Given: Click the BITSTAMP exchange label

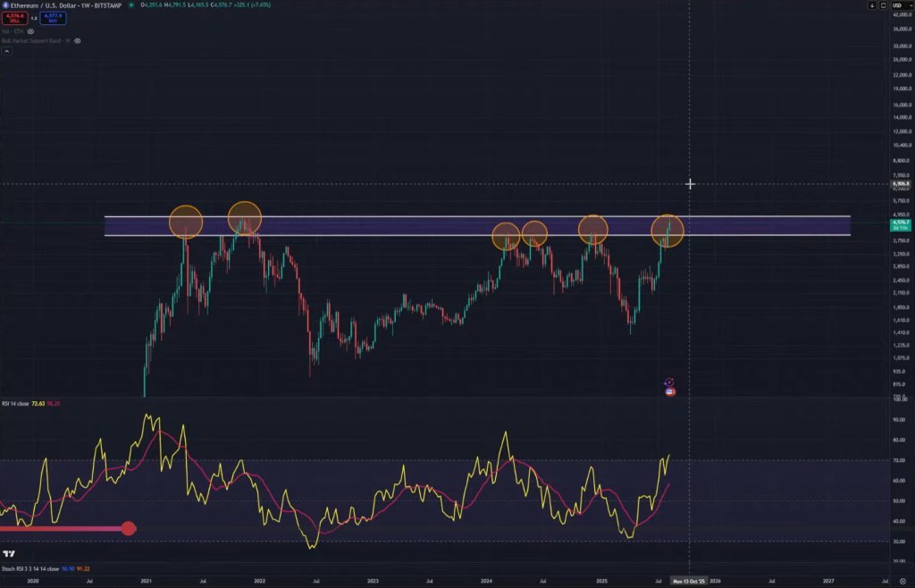Looking at the screenshot, I should (x=107, y=5).
